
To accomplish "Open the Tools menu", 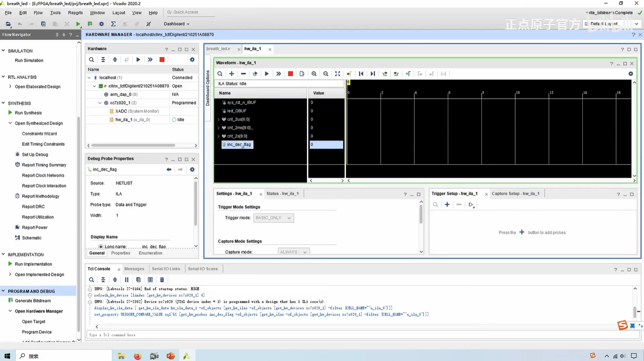I will 55,13.
